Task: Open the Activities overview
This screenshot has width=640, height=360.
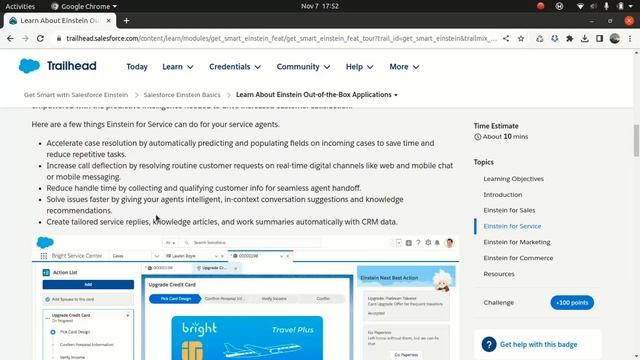Action: (x=20, y=6)
